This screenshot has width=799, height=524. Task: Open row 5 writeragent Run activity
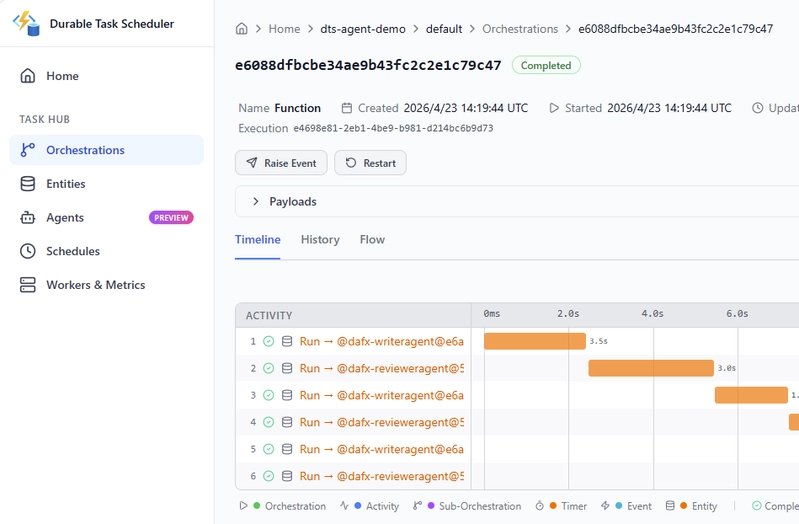(382, 449)
